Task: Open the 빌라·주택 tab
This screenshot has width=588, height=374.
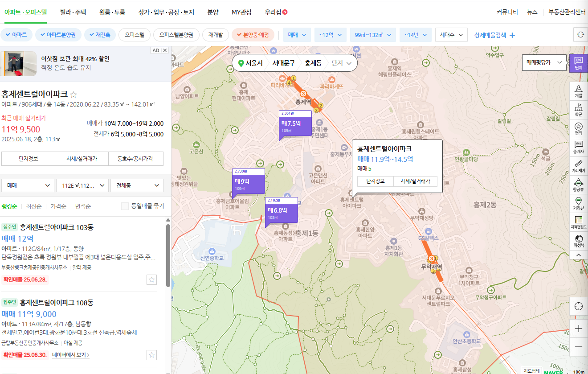Action: click(x=73, y=12)
